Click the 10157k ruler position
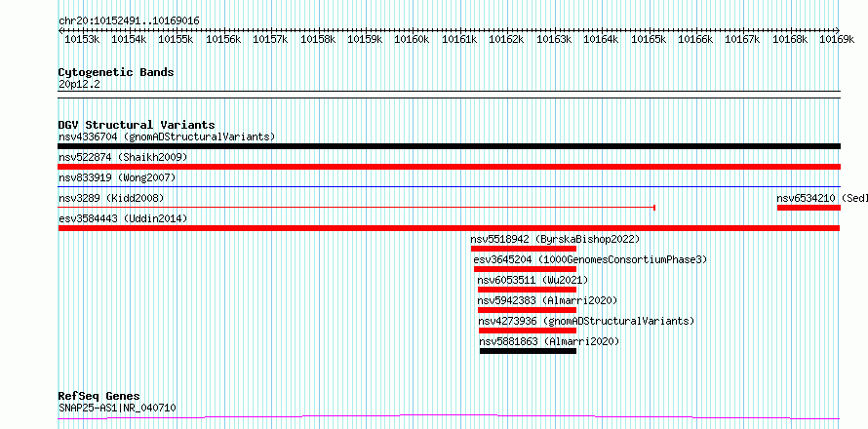868x429 pixels. click(x=271, y=39)
